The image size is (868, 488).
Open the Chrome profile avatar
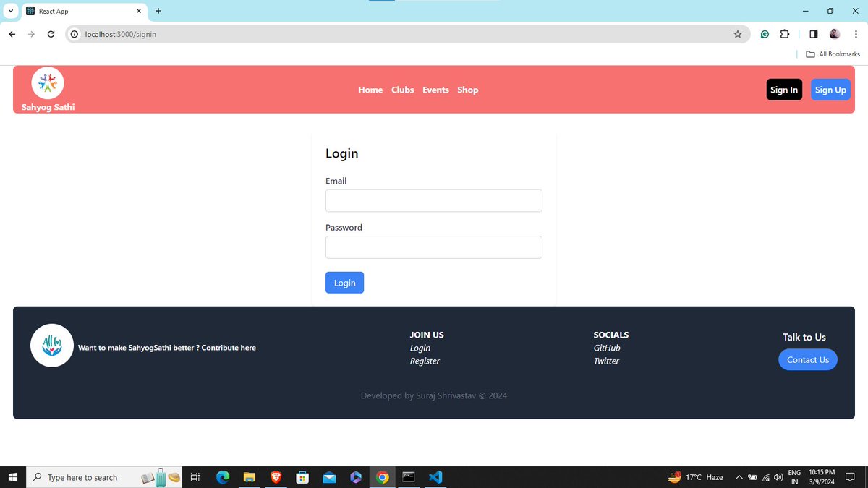(x=835, y=34)
